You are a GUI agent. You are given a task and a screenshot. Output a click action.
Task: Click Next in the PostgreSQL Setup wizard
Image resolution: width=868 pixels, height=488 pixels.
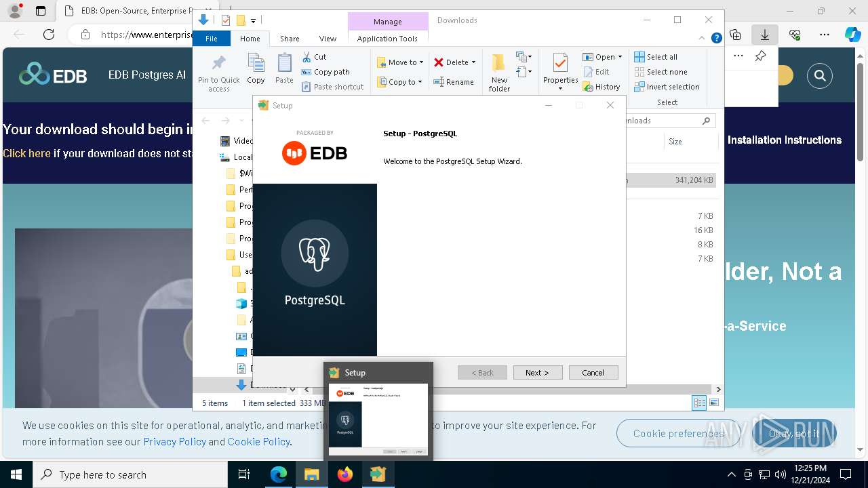(x=536, y=372)
